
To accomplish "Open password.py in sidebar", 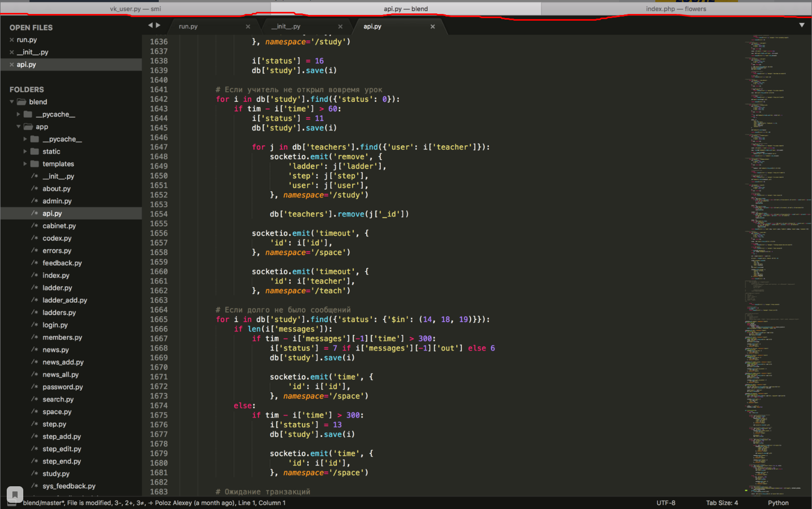I will click(x=63, y=387).
